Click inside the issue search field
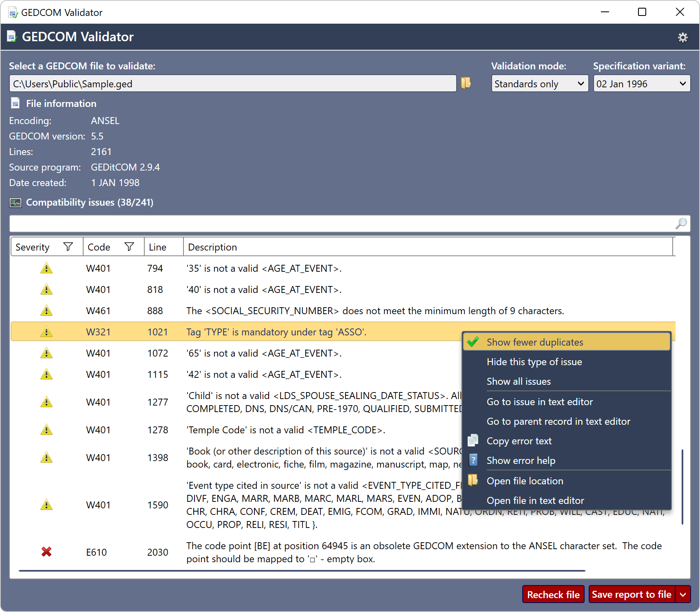The image size is (700, 612). pos(326,224)
